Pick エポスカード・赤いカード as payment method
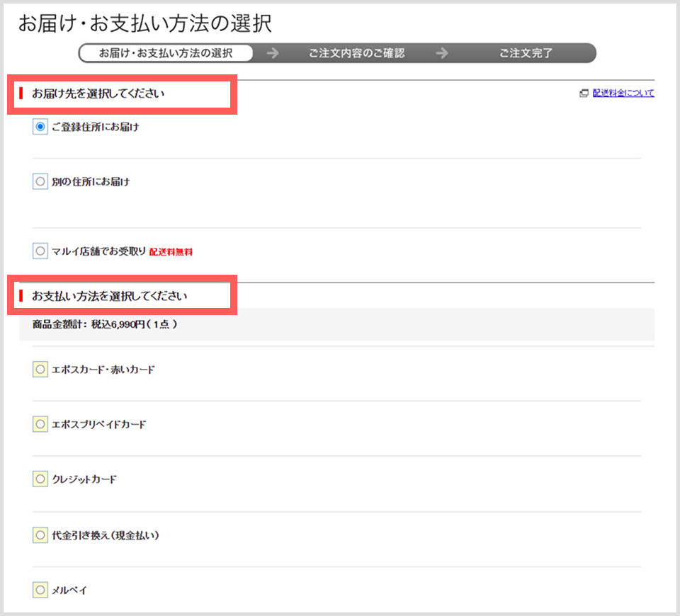This screenshot has width=680, height=616. coord(41,369)
